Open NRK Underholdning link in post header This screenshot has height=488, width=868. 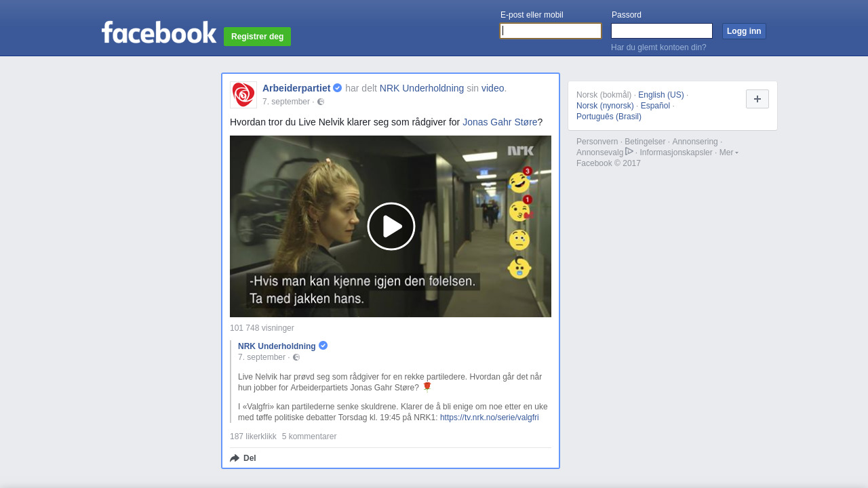coord(422,88)
